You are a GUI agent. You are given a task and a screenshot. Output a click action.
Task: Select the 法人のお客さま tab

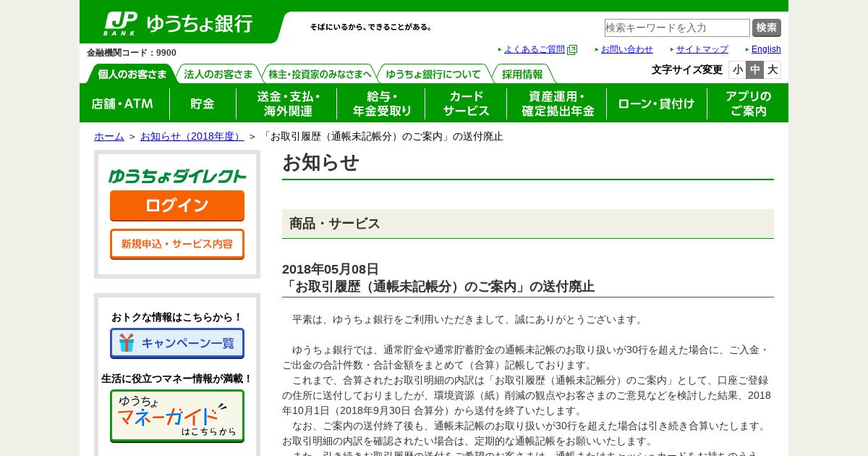point(218,74)
